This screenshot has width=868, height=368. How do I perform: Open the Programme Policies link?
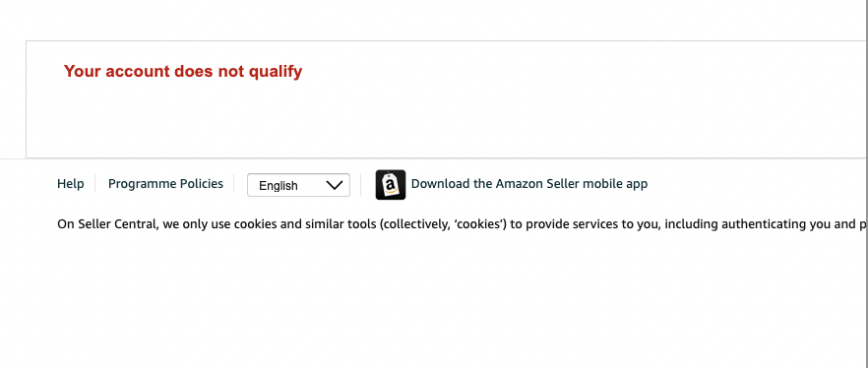[165, 184]
